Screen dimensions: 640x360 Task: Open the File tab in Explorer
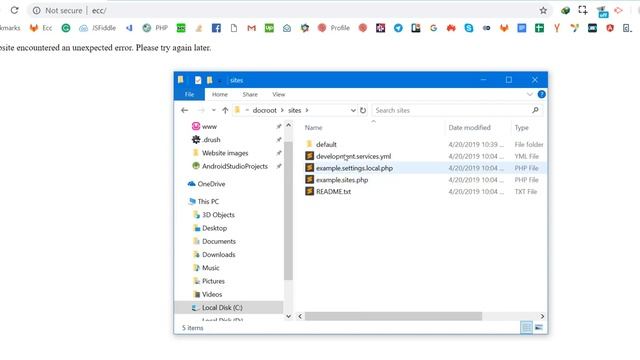pos(189,94)
